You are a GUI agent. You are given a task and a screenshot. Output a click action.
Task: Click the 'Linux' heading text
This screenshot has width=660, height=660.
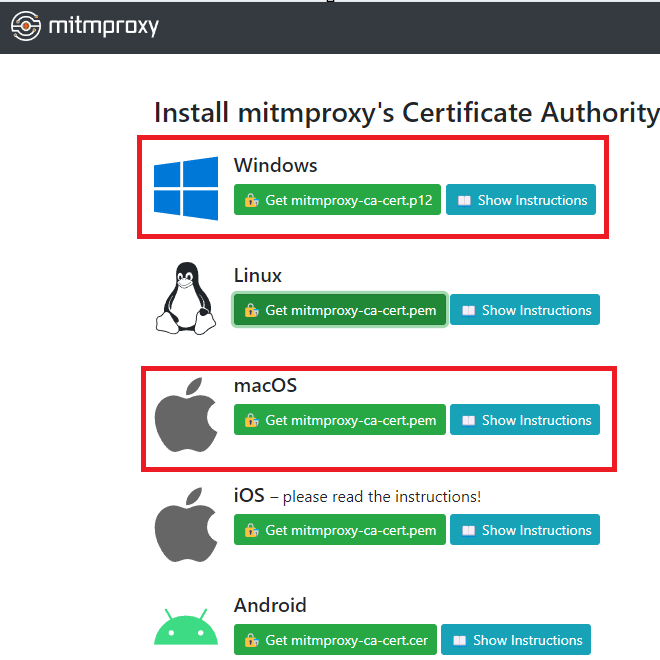[258, 275]
